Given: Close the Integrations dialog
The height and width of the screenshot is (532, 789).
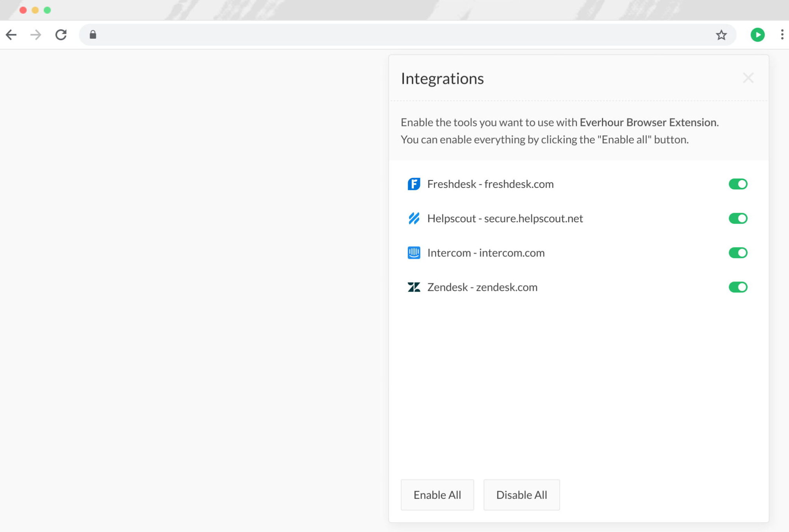Looking at the screenshot, I should pyautogui.click(x=748, y=78).
